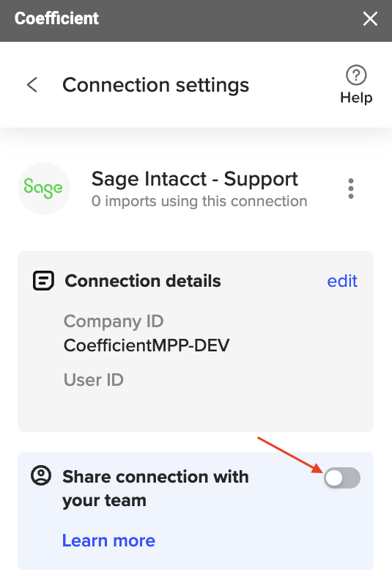Viewport: 392px width, 578px height.
Task: Select the User ID field label
Action: (94, 380)
